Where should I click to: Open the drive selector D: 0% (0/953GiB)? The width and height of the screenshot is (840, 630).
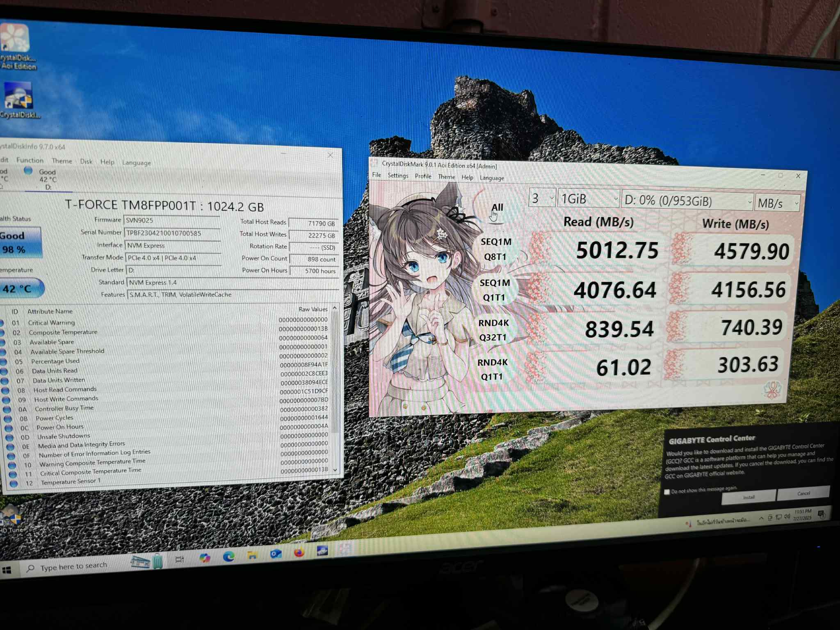coord(688,201)
